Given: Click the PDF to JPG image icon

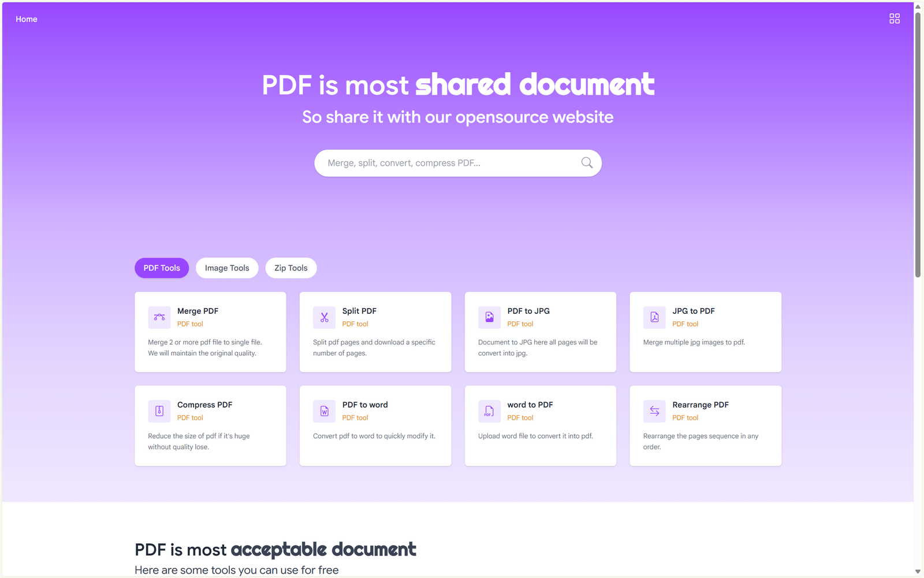Looking at the screenshot, I should [489, 317].
